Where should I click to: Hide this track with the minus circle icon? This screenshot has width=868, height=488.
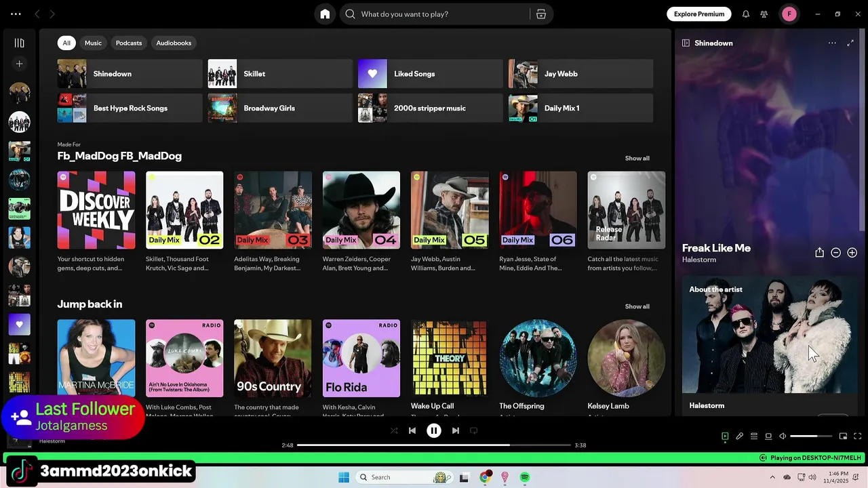coord(835,253)
